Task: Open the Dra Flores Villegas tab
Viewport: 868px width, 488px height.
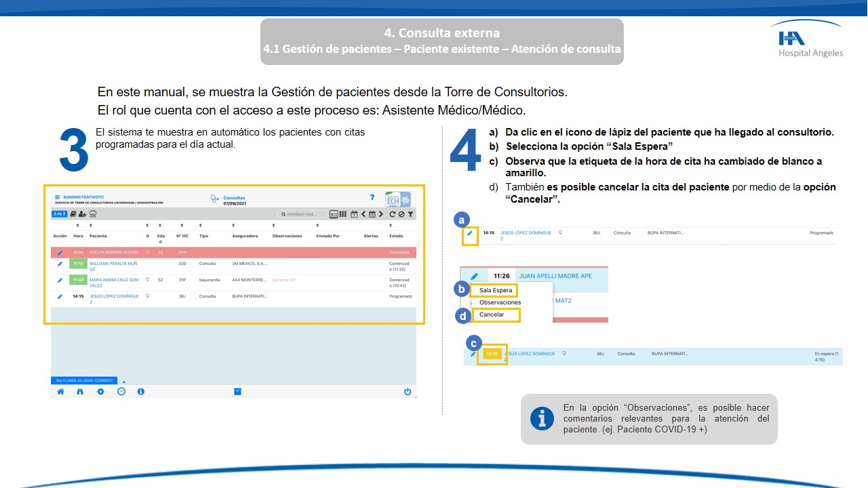Action: point(85,381)
